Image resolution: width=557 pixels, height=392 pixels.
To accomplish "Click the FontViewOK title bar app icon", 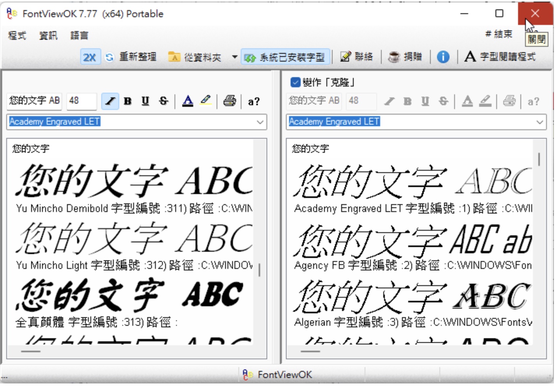I will coord(12,14).
